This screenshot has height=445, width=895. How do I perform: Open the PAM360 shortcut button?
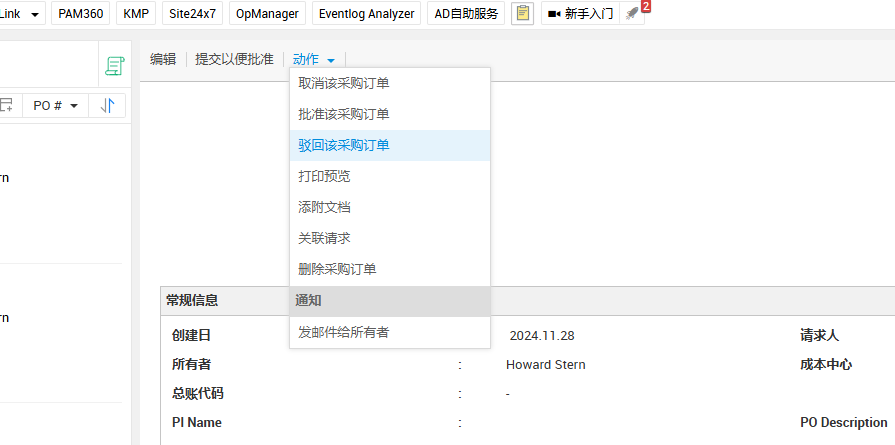[79, 14]
